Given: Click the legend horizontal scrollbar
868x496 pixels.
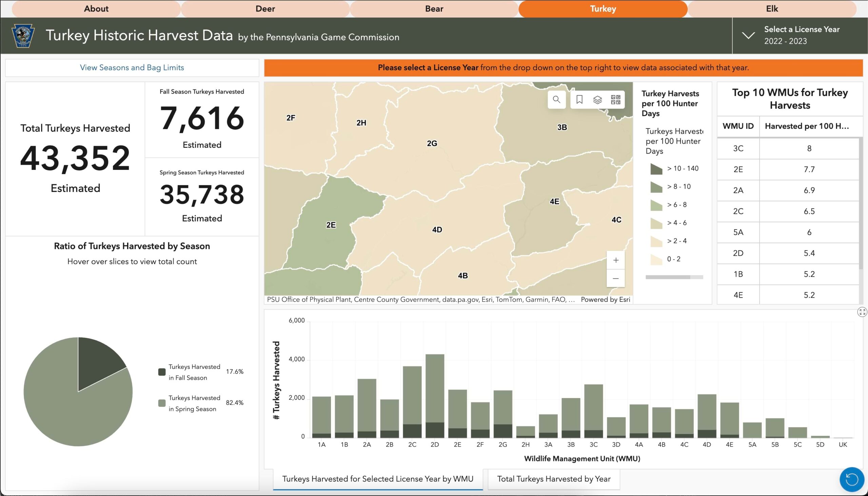Looking at the screenshot, I should (x=668, y=277).
